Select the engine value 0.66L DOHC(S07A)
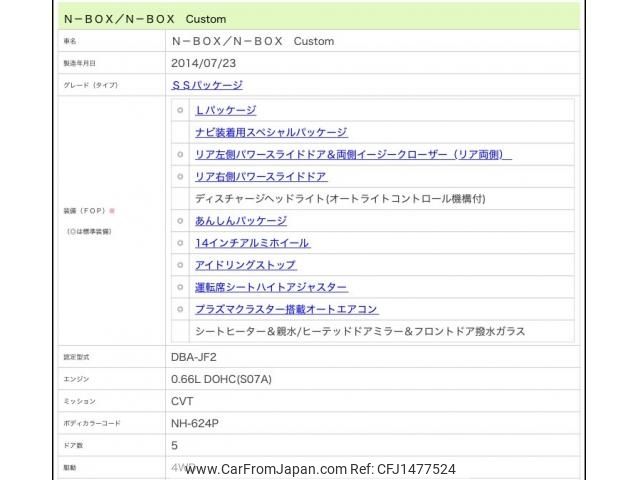The height and width of the screenshot is (480, 640). pyautogui.click(x=221, y=379)
